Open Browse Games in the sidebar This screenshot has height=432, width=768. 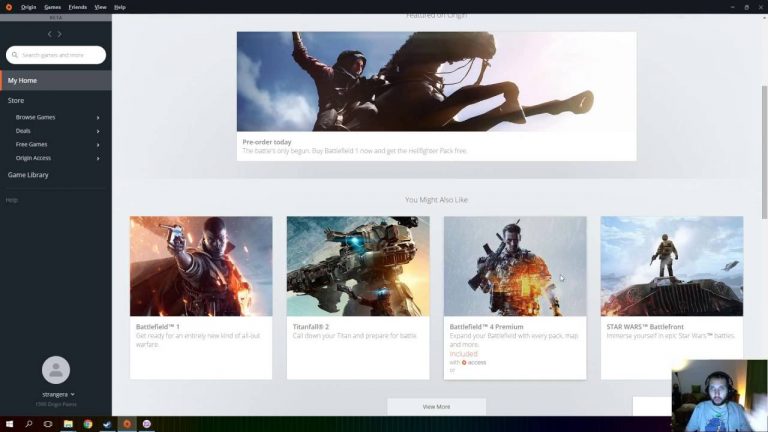tap(35, 117)
